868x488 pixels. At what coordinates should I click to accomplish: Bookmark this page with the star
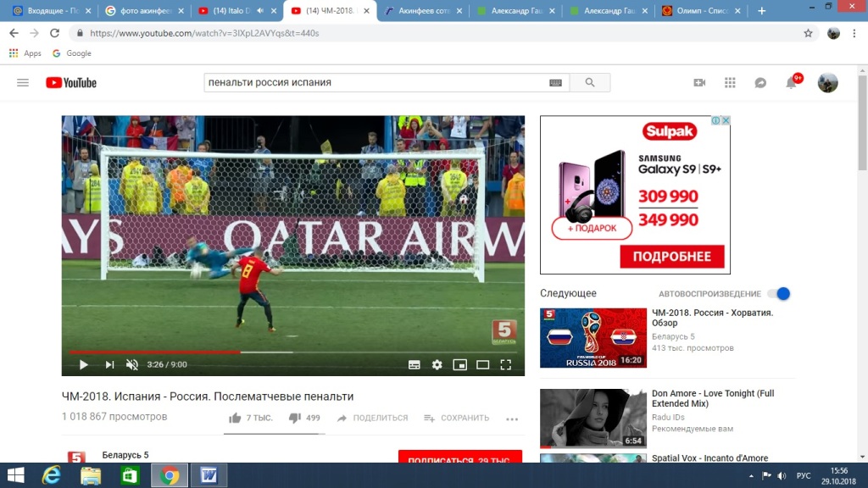pos(808,33)
